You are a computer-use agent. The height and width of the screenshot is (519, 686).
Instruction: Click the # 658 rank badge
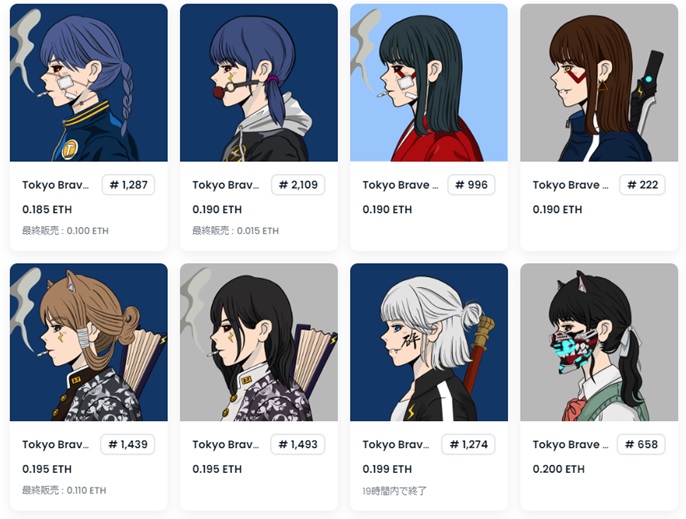tap(641, 444)
